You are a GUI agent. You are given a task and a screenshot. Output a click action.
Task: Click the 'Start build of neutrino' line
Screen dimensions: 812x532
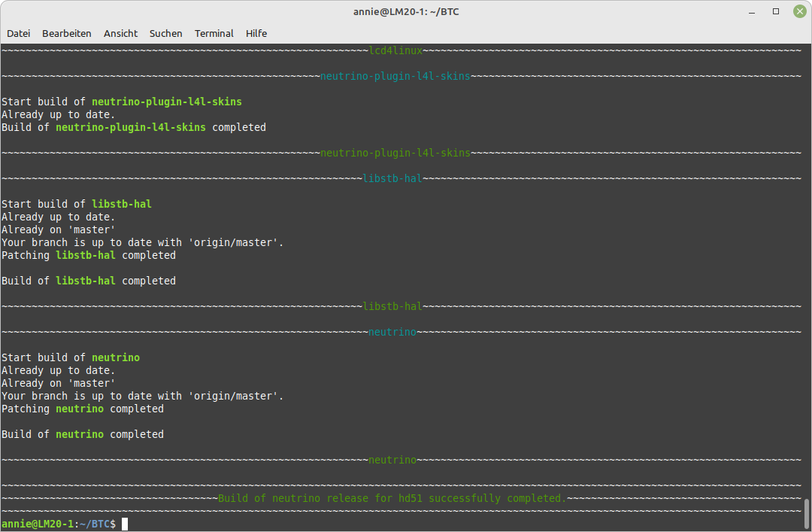[x=71, y=357]
